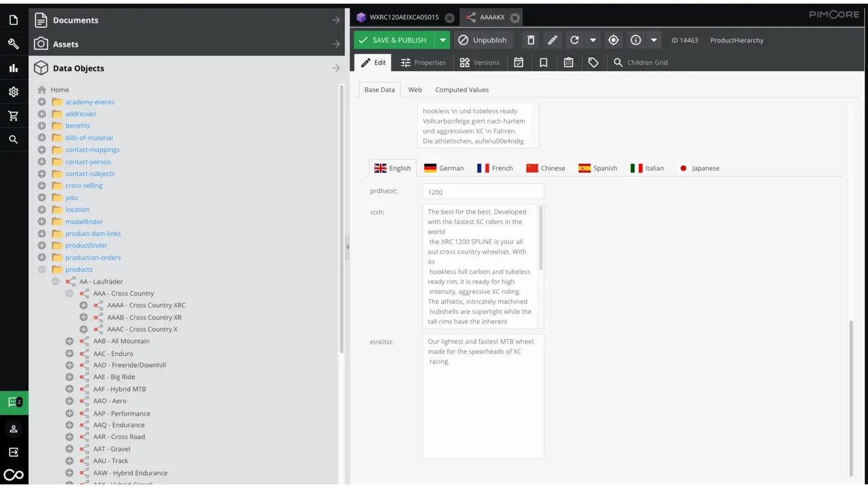Open the Tags icon next to Children Grid
This screenshot has width=868, height=488.
(594, 62)
